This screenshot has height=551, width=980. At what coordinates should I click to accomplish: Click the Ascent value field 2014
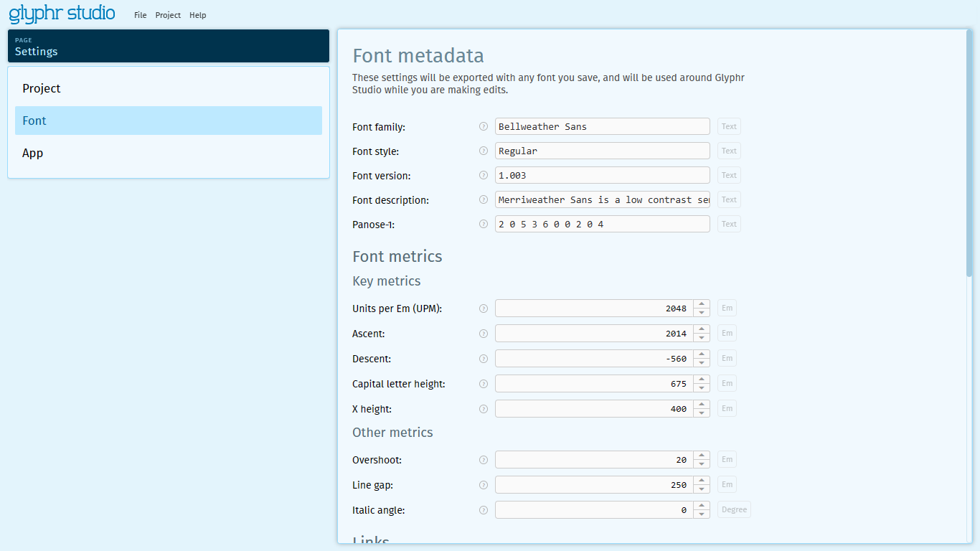pyautogui.click(x=594, y=334)
